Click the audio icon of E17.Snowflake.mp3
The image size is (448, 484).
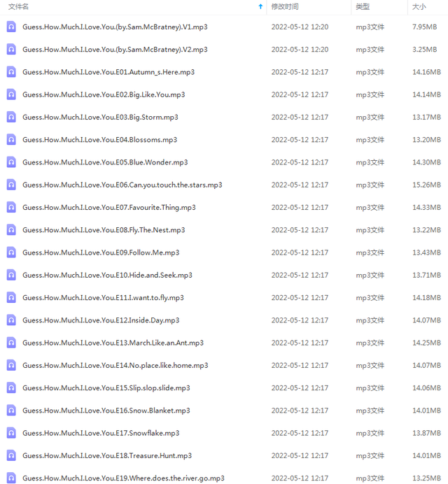click(11, 432)
